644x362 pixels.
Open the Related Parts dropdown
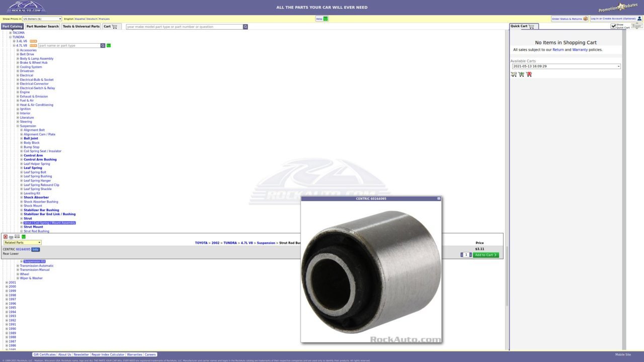tap(22, 243)
